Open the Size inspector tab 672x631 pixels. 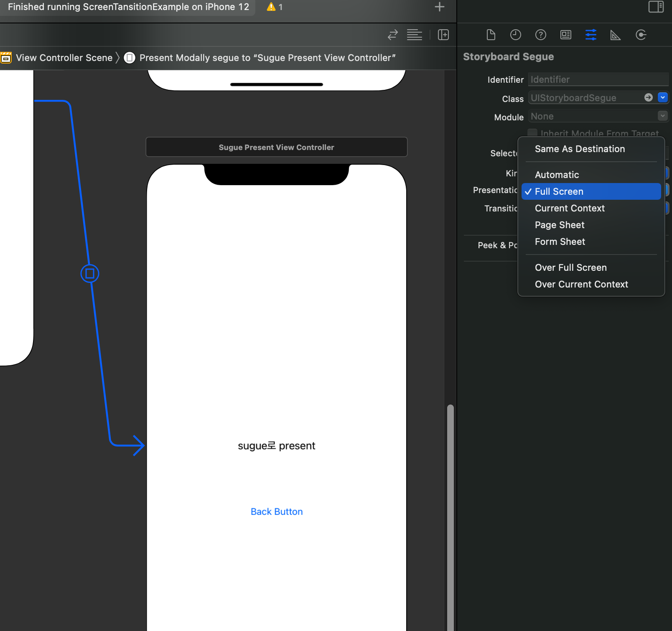coord(616,35)
